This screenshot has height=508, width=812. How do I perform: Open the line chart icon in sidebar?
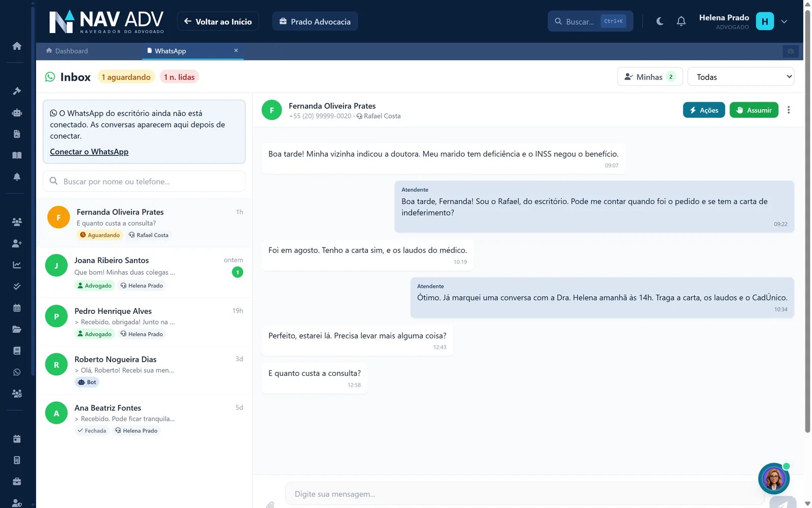point(17,265)
